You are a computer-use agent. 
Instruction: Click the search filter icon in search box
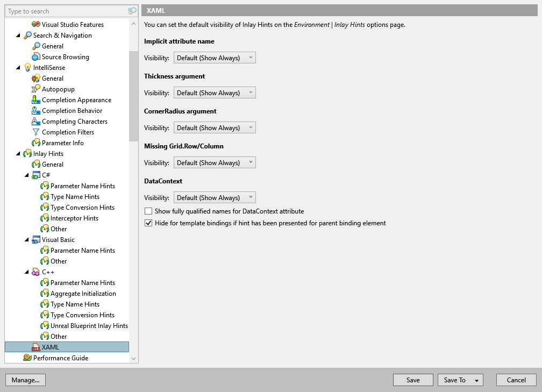pos(132,11)
